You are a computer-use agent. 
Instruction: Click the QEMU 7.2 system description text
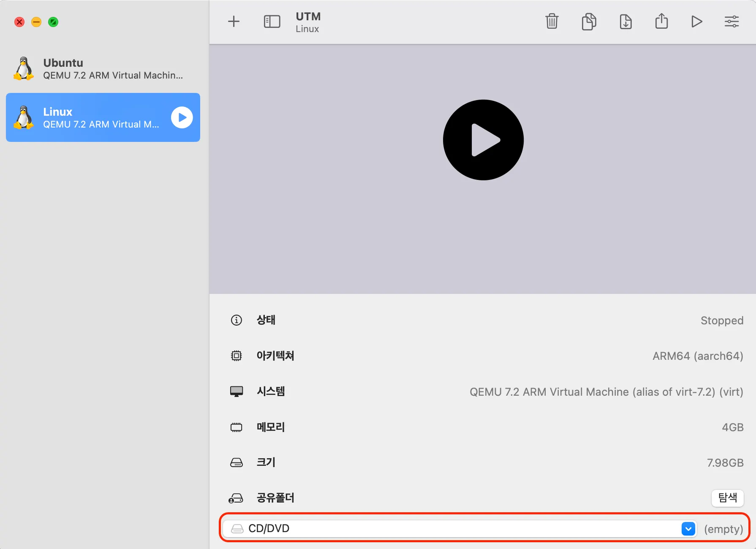(606, 392)
